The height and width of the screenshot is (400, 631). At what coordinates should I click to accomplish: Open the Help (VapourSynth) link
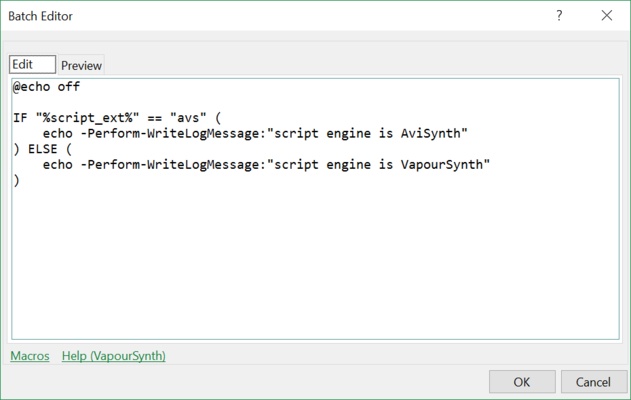(113, 356)
